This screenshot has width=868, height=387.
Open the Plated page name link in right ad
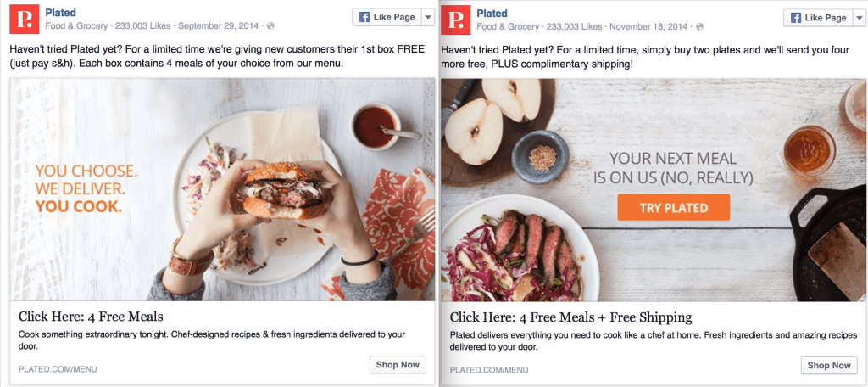click(492, 13)
